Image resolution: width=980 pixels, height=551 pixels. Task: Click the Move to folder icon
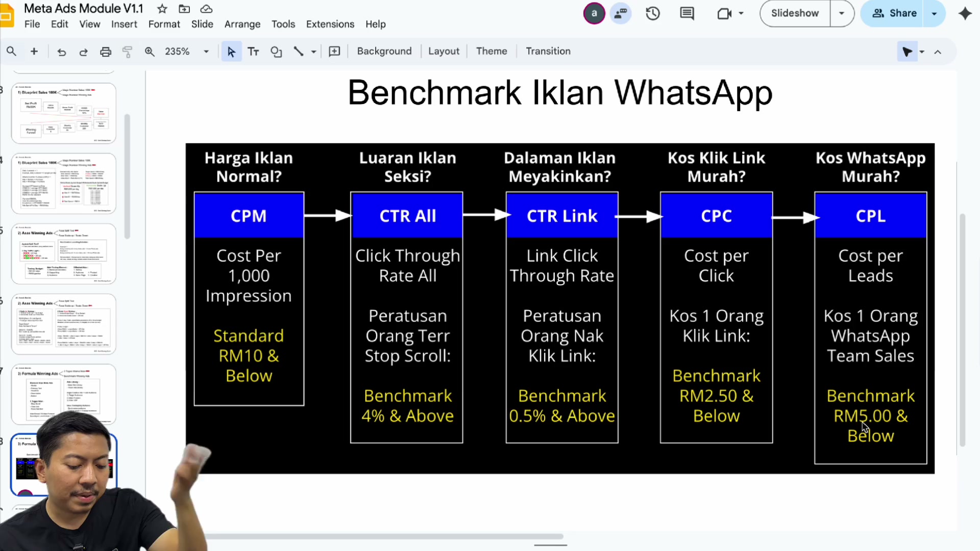184,9
